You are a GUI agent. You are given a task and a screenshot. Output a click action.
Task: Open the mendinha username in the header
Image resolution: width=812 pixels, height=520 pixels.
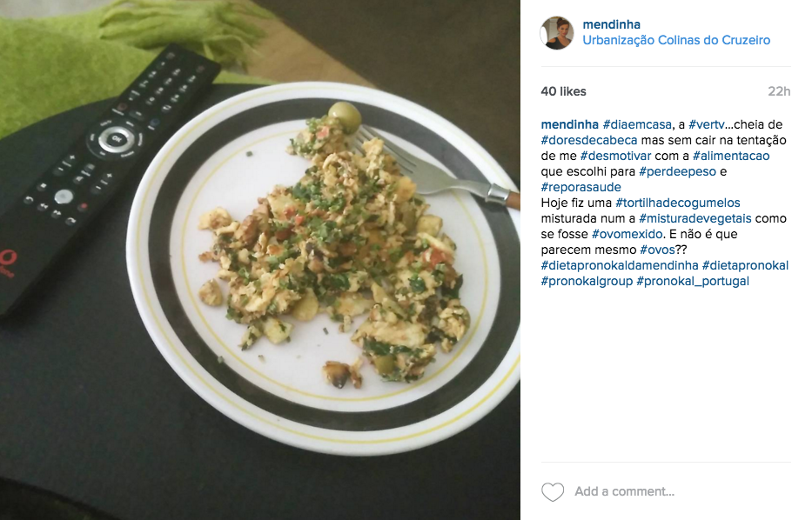(x=611, y=24)
